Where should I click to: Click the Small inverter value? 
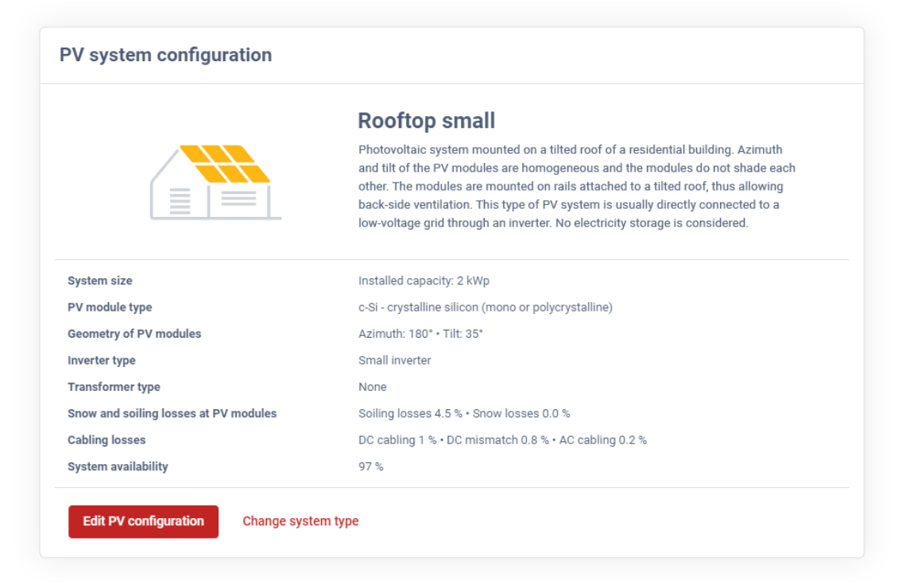[395, 361]
